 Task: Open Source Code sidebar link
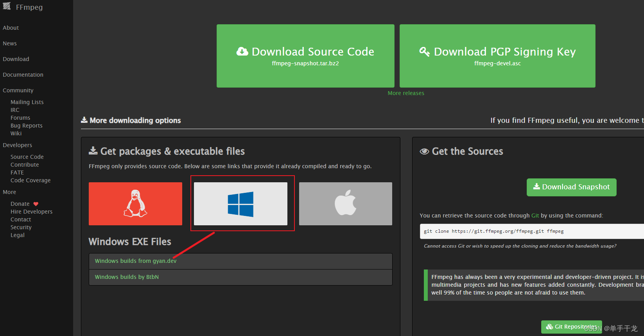(x=27, y=157)
